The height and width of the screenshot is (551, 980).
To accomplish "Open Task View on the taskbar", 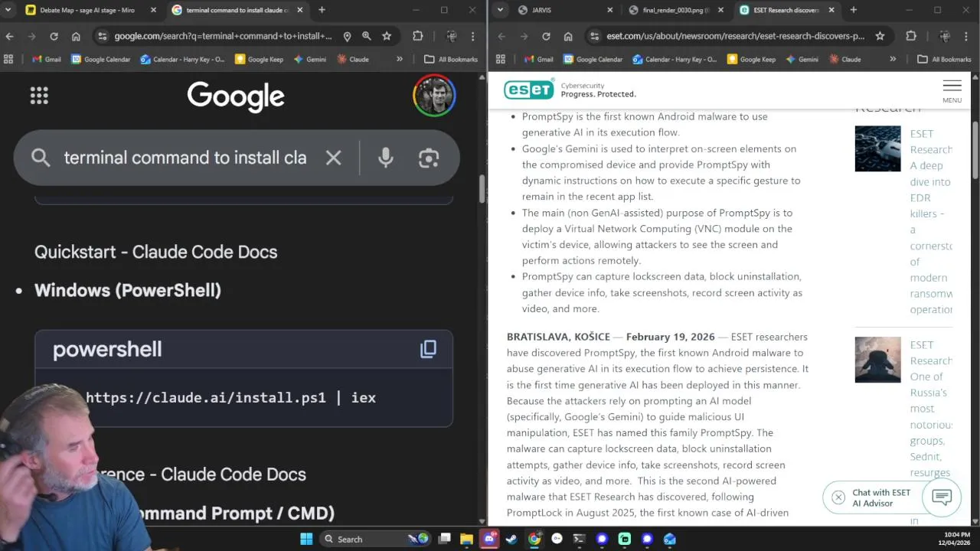I will coord(444,539).
